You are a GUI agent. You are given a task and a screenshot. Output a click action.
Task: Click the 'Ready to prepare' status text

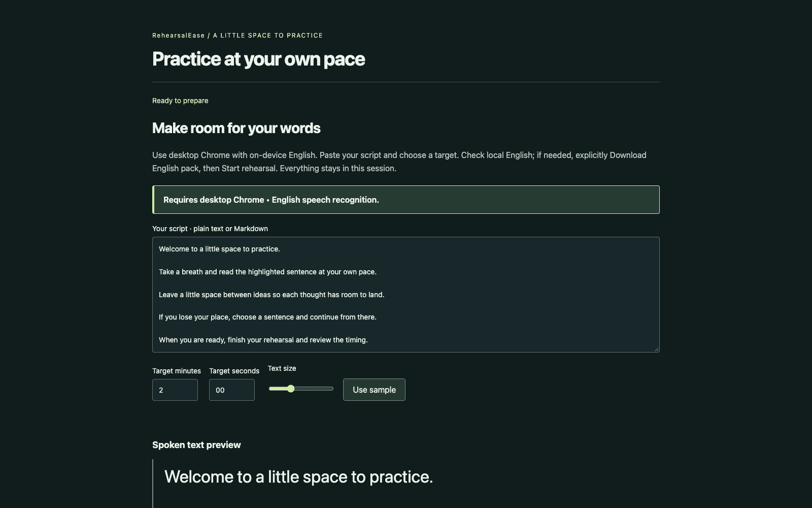tap(180, 101)
